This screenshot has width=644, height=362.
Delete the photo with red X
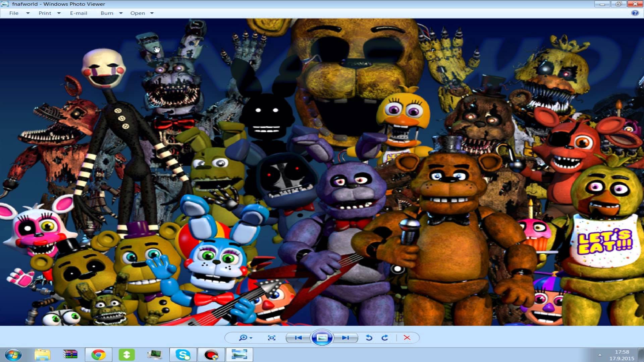(x=407, y=338)
